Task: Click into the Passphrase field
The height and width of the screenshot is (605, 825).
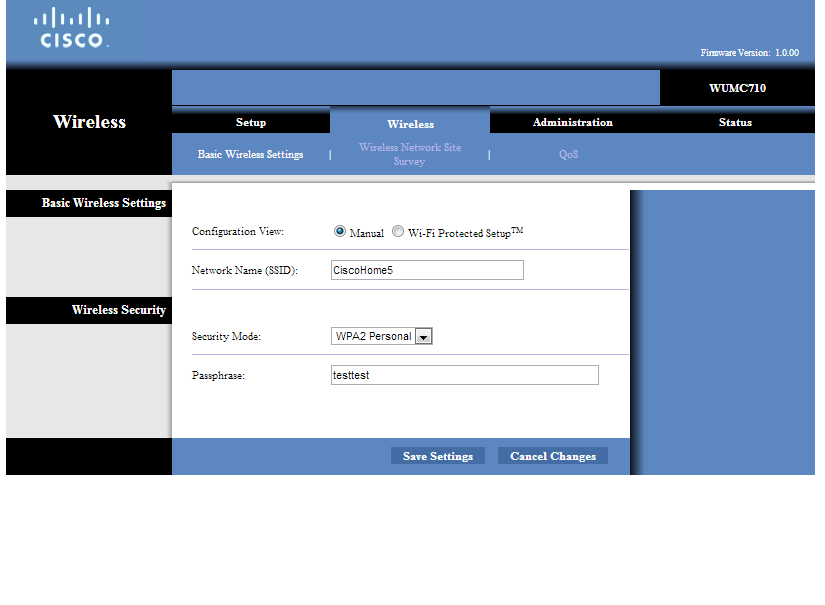Action: (465, 375)
